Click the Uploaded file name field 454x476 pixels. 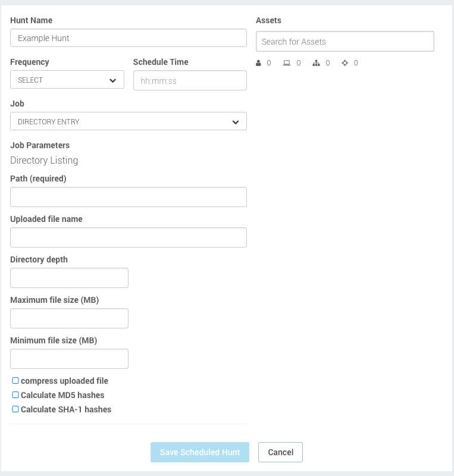(129, 237)
